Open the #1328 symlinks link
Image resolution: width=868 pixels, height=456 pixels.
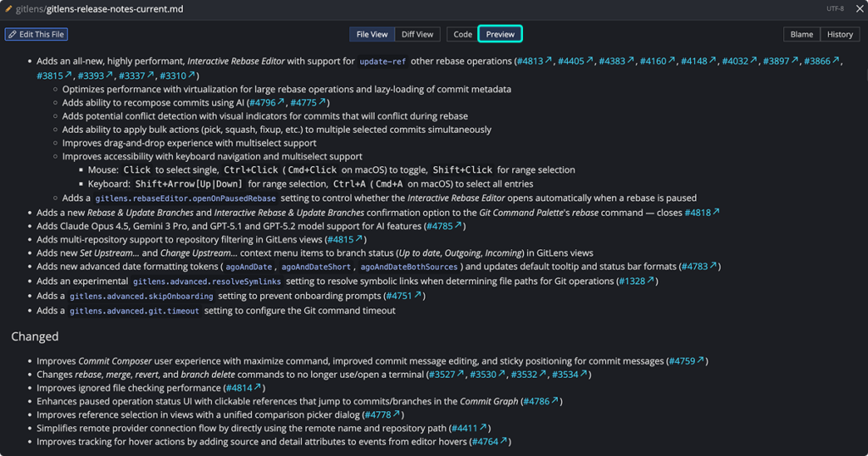pyautogui.click(x=637, y=281)
